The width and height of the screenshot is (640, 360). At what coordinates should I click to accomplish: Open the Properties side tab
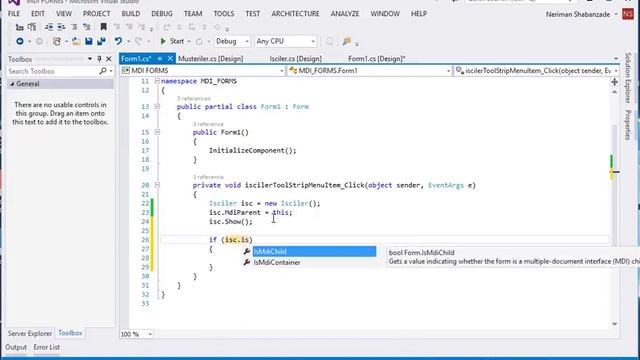[x=628, y=125]
